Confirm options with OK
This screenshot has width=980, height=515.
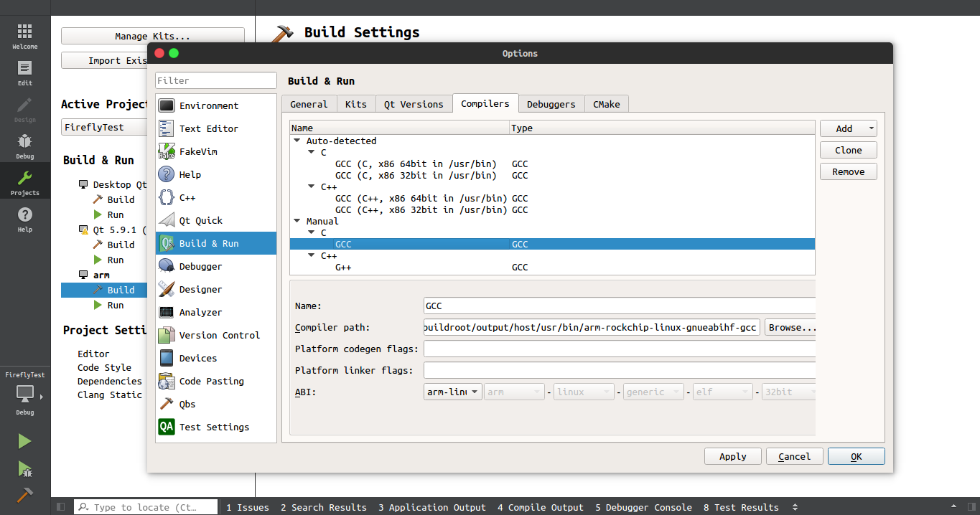tap(857, 456)
